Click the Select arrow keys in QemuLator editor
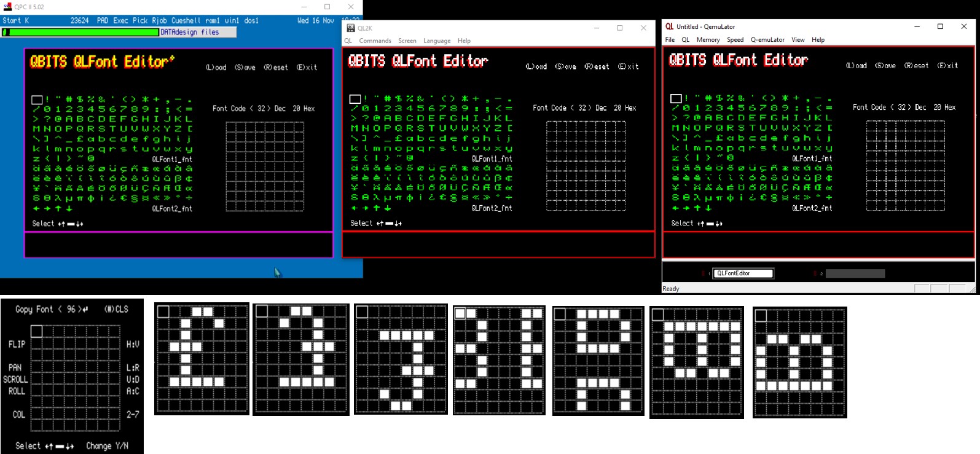 (x=710, y=224)
